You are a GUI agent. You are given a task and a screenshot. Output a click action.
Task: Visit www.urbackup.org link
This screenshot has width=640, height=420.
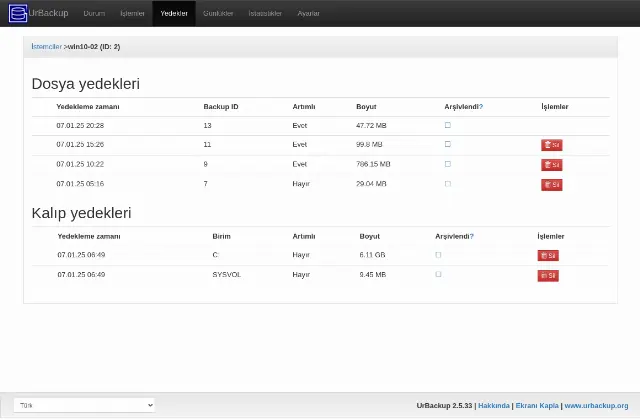pos(596,406)
